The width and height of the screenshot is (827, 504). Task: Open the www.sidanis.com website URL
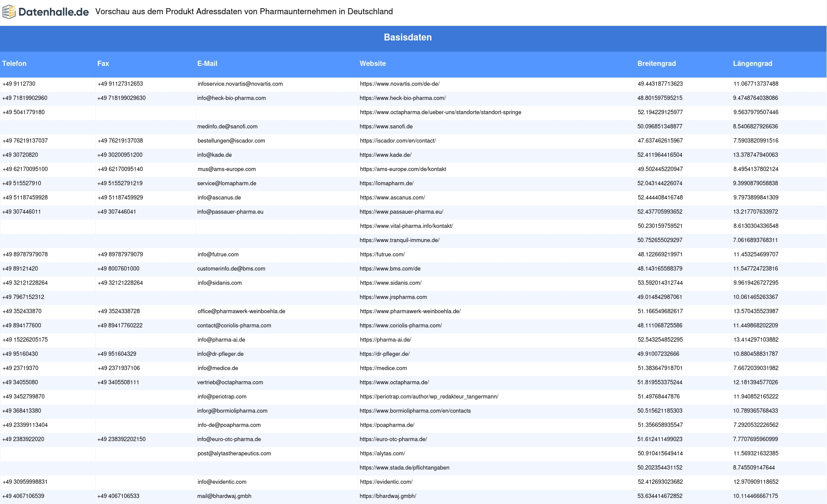coord(391,283)
